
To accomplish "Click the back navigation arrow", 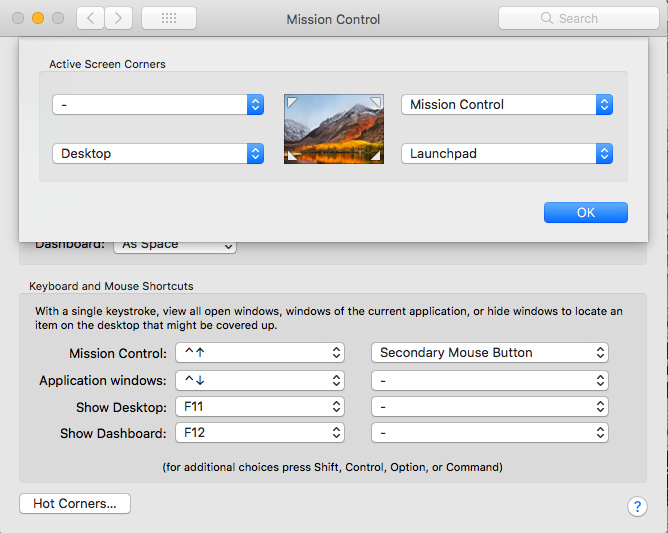I will tap(90, 18).
